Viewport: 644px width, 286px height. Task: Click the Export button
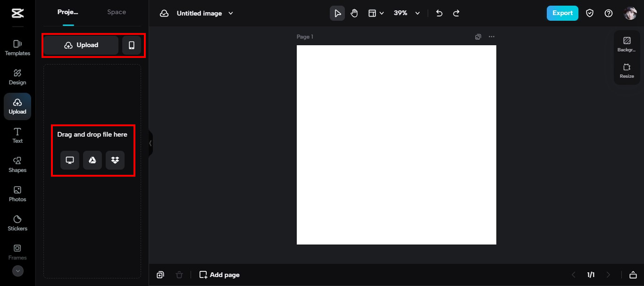click(x=562, y=13)
